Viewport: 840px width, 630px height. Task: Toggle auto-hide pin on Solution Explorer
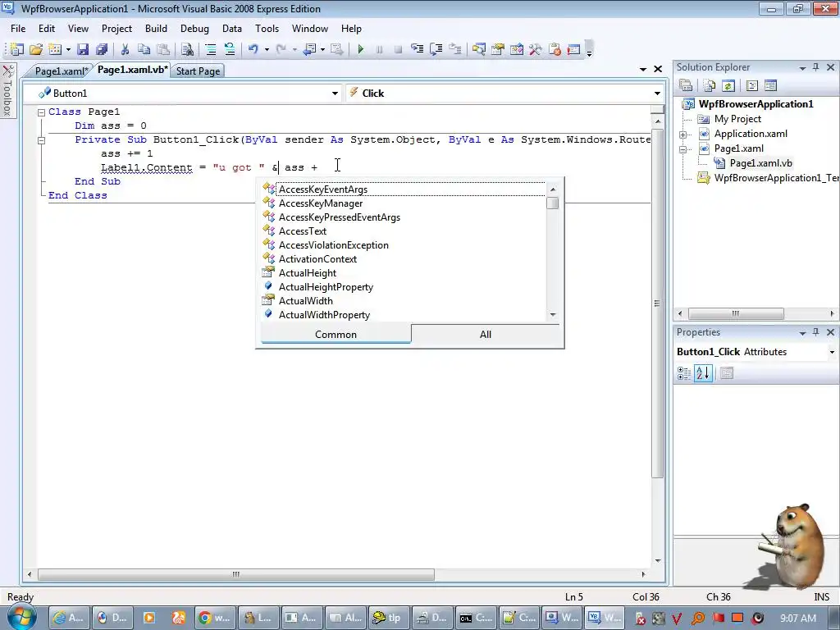pyautogui.click(x=816, y=67)
